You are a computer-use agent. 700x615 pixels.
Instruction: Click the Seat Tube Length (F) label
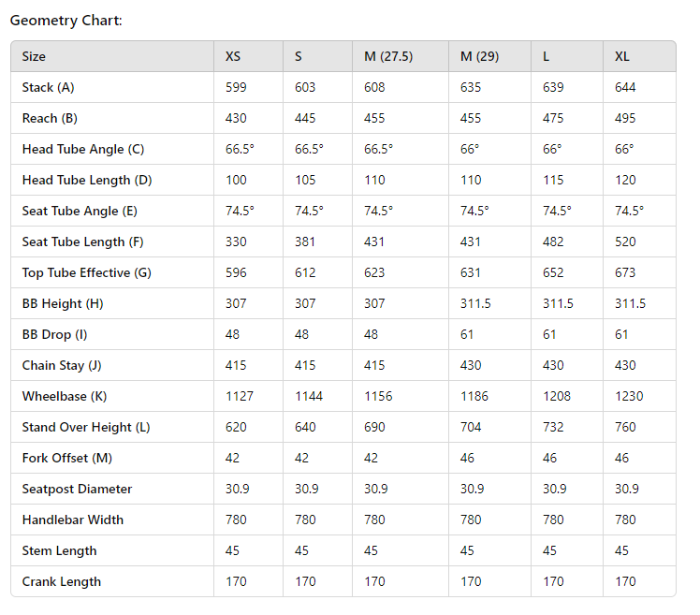[82, 242]
